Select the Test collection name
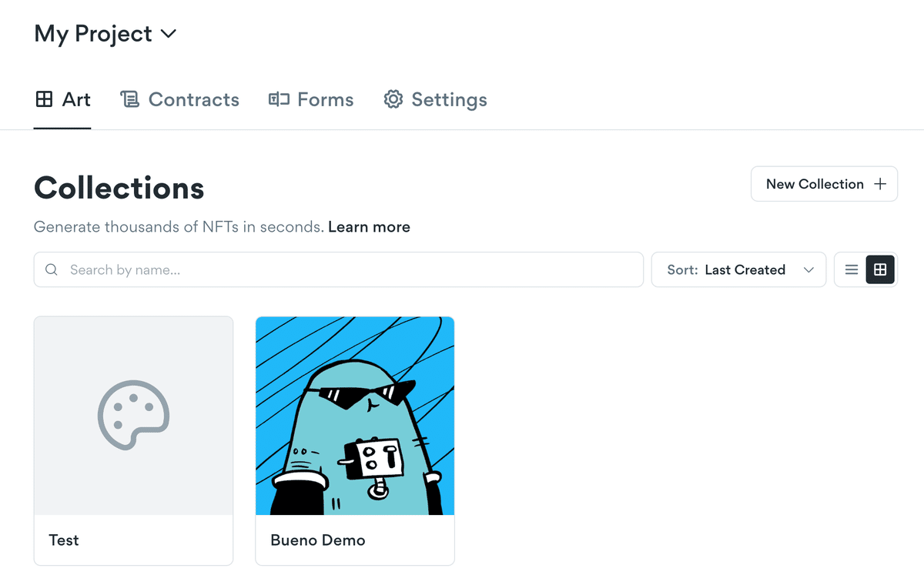Screen dimensions: 924x585 pos(64,540)
